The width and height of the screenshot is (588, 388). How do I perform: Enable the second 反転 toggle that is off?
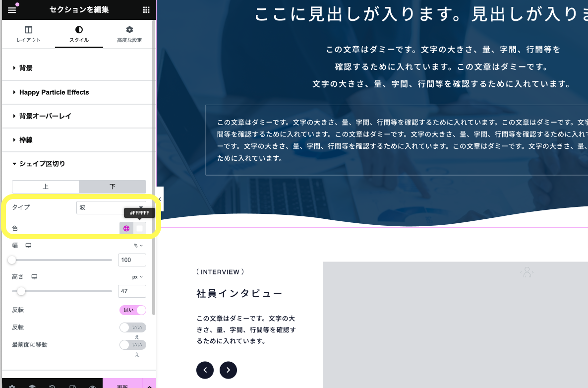pos(133,327)
